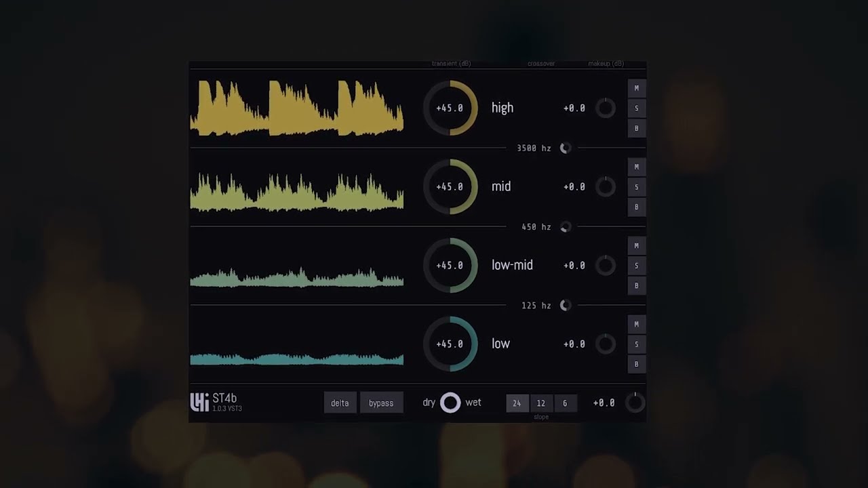Click the 3500 hz crossover knob
This screenshot has height=488, width=868.
(566, 148)
